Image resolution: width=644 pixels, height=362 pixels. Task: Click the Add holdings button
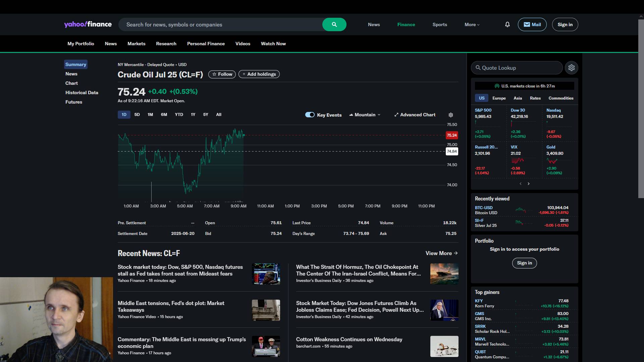(259, 74)
